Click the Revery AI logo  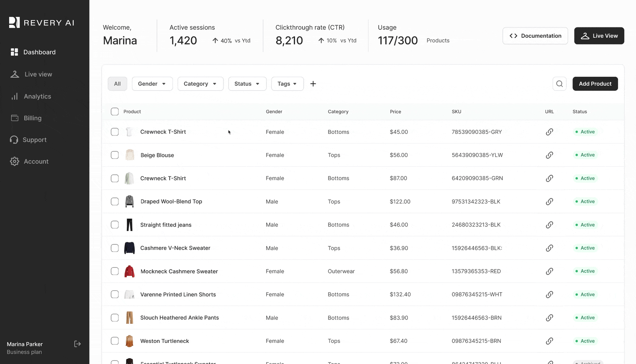point(42,23)
